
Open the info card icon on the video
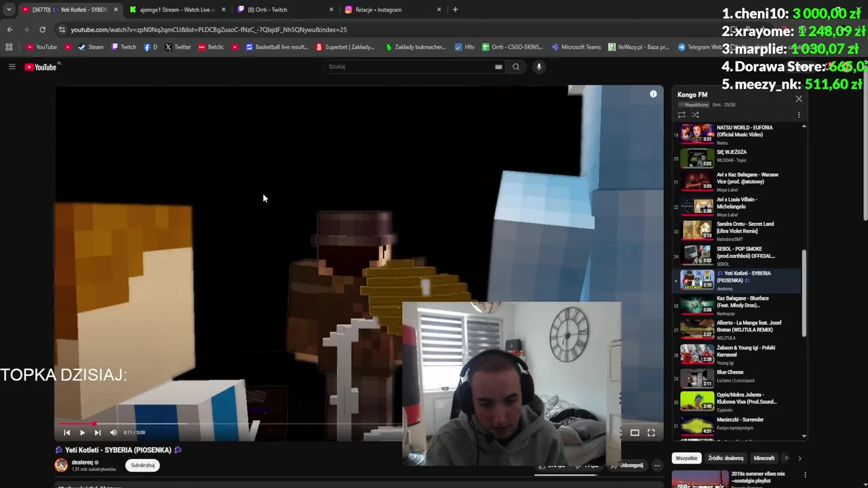pyautogui.click(x=653, y=94)
